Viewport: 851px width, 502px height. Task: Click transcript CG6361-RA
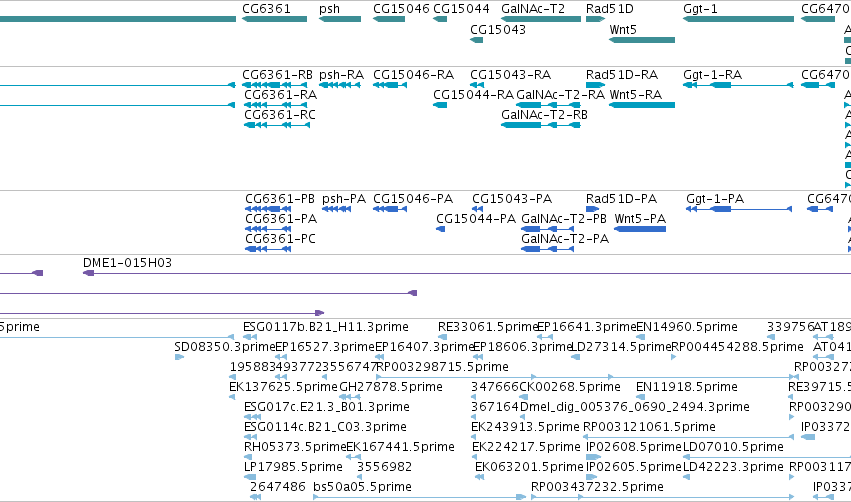pos(276,105)
